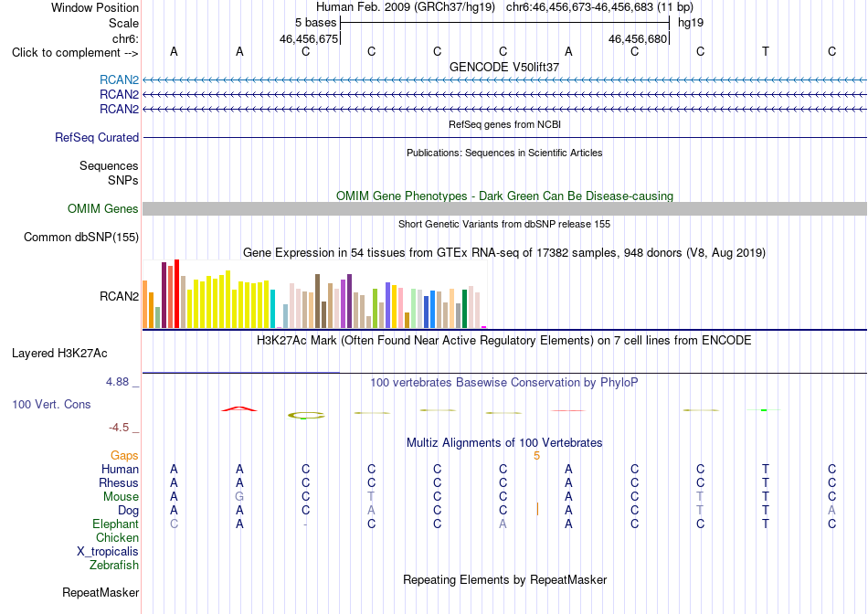Click the light-blue RCAN2 transcript arrow line

(504, 79)
